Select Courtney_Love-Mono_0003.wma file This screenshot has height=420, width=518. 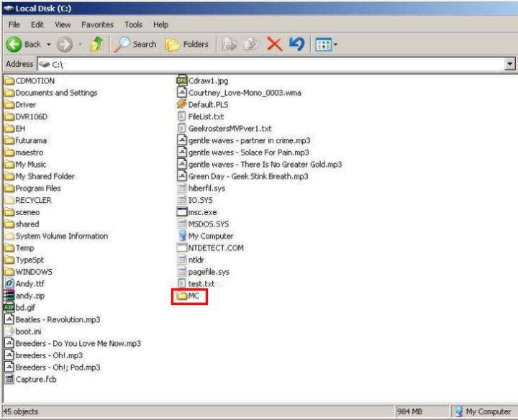tap(239, 93)
